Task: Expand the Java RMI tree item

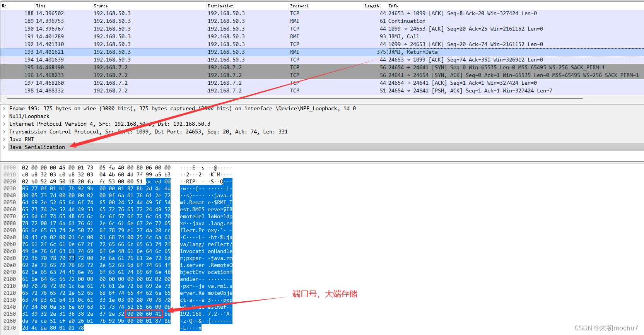Action: (4, 140)
